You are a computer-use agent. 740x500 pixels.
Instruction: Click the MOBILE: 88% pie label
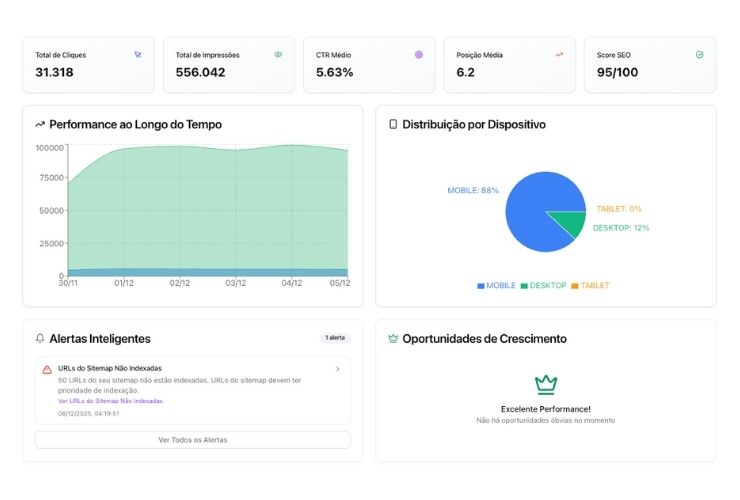[473, 190]
